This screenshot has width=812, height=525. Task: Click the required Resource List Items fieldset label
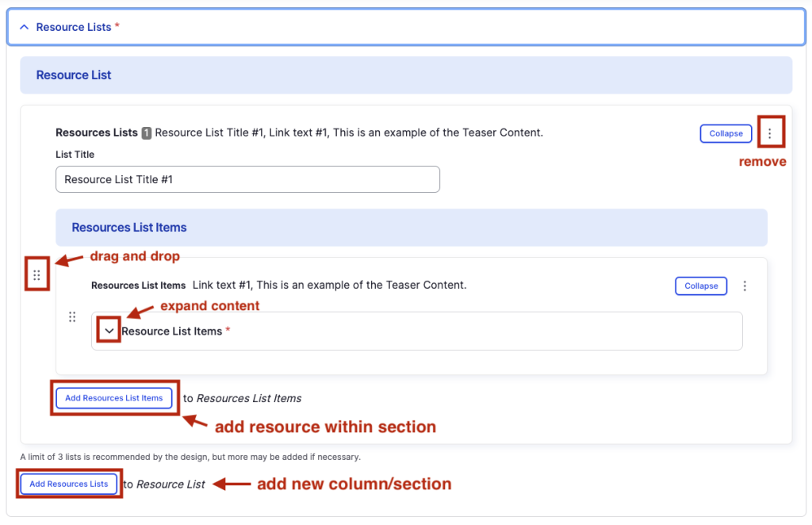click(172, 331)
